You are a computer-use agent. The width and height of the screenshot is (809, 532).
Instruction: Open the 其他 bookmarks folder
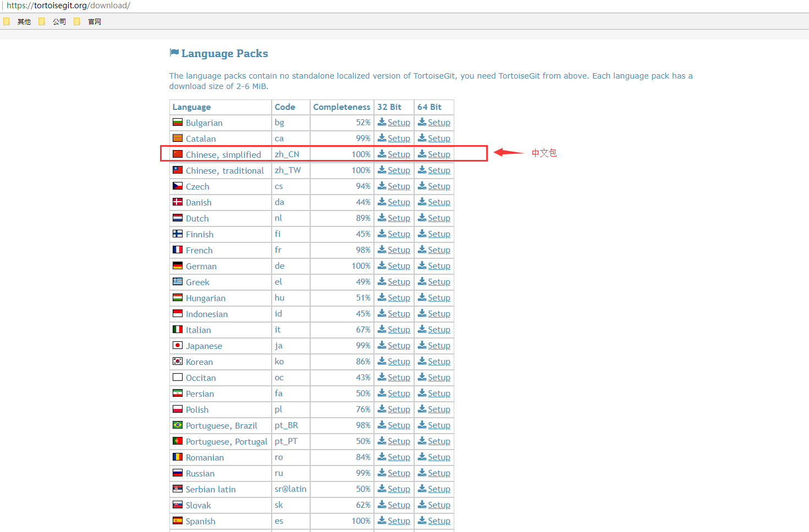[x=18, y=21]
